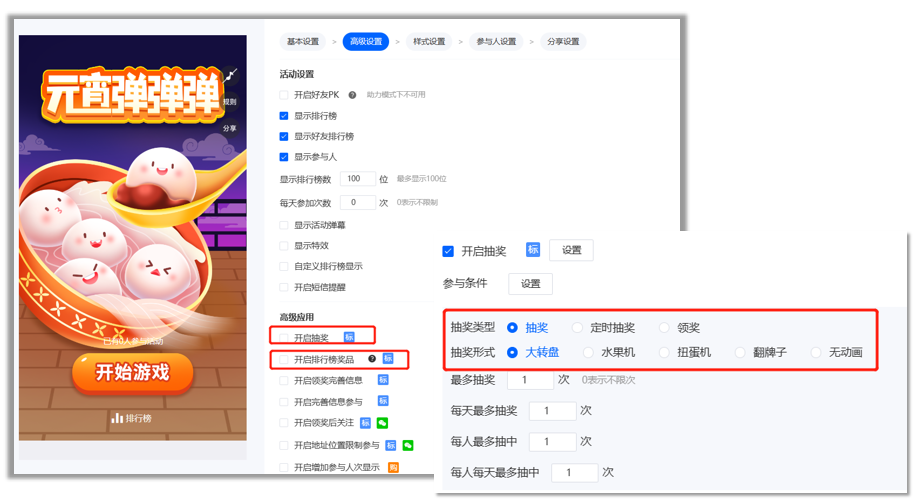Screen dimensions: 914x503
Task: Uncheck the large 开启抽奖 checkbox
Action: 448,251
